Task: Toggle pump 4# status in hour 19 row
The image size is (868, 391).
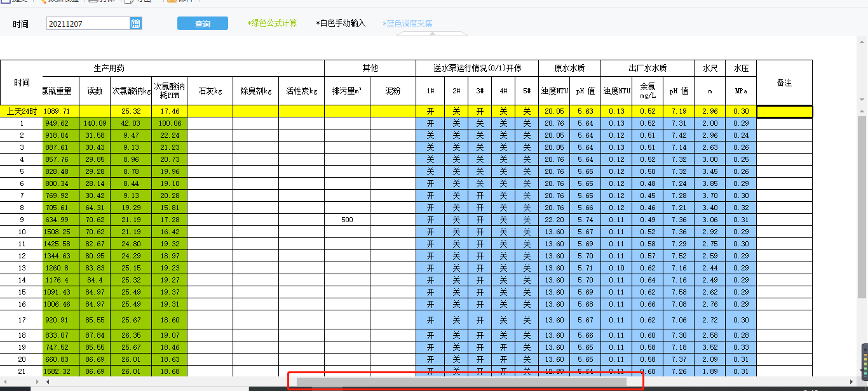Action: tap(503, 347)
